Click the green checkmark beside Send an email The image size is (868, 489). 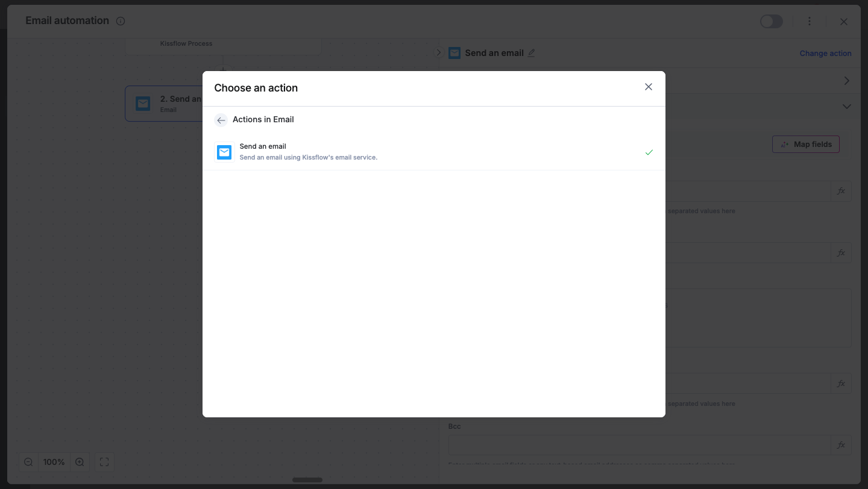tap(649, 152)
